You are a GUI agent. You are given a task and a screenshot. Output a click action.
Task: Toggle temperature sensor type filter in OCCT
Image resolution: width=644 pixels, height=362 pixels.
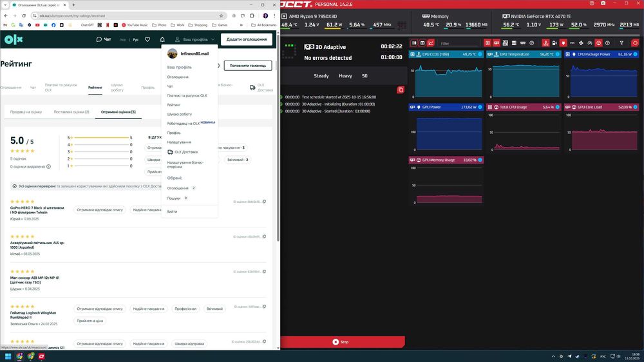click(546, 43)
